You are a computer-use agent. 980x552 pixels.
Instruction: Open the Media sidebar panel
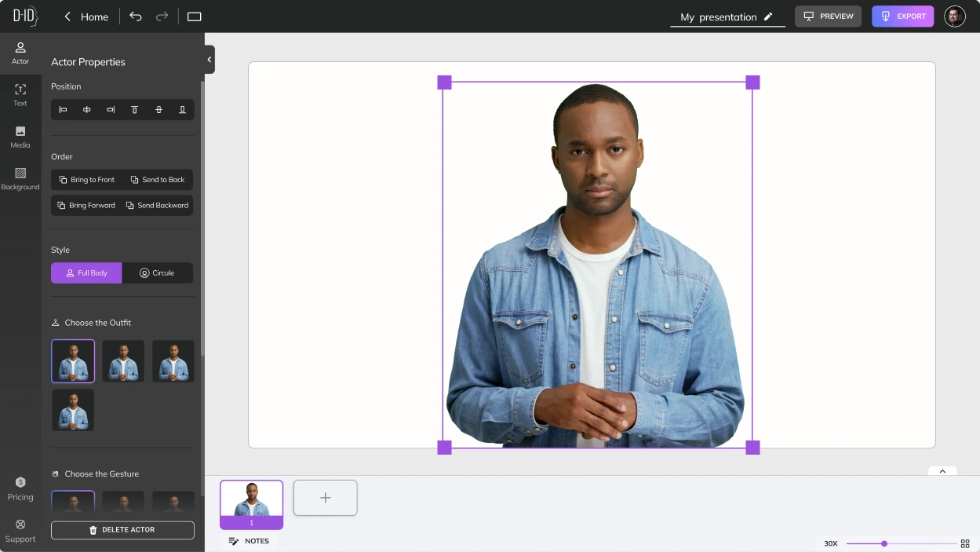[x=20, y=137]
